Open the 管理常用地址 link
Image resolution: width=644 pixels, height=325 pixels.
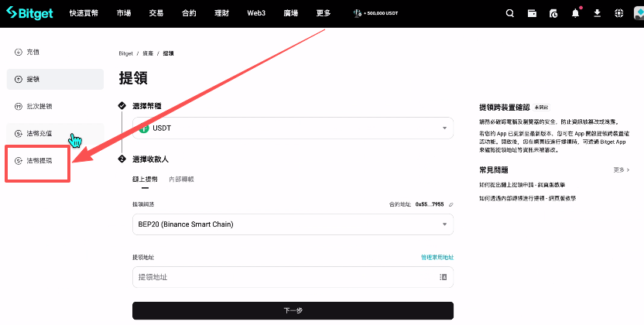click(437, 257)
